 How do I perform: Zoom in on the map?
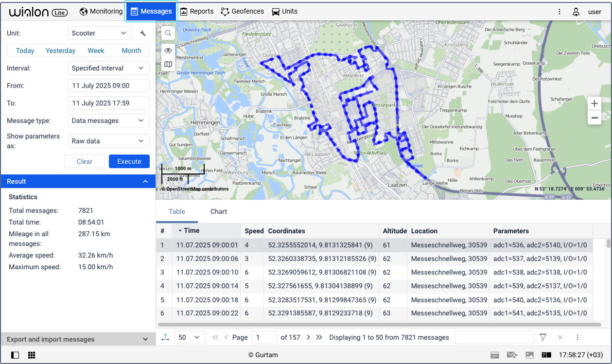pyautogui.click(x=594, y=104)
